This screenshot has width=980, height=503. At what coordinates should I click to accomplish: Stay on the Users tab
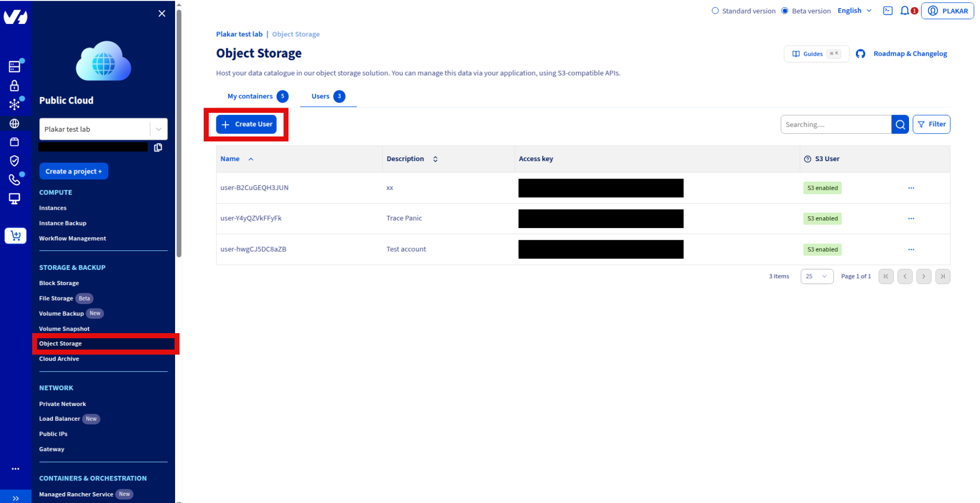click(x=321, y=96)
